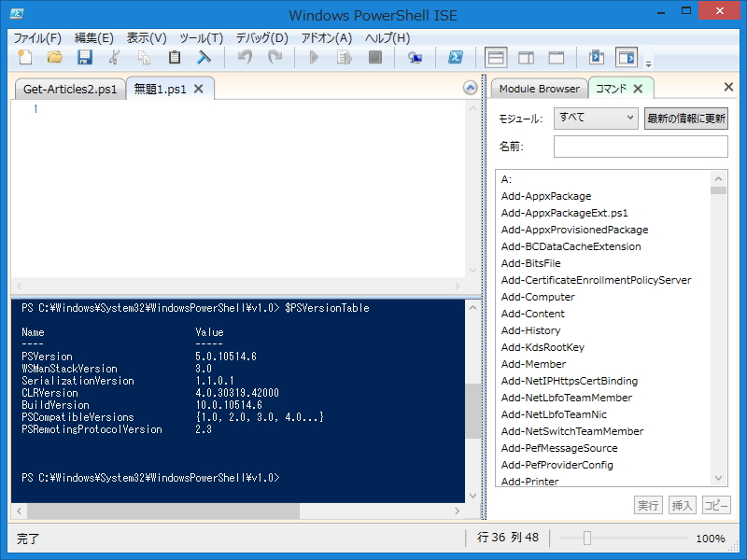
Task: Run the script with the green Run icon
Action: pos(315,58)
